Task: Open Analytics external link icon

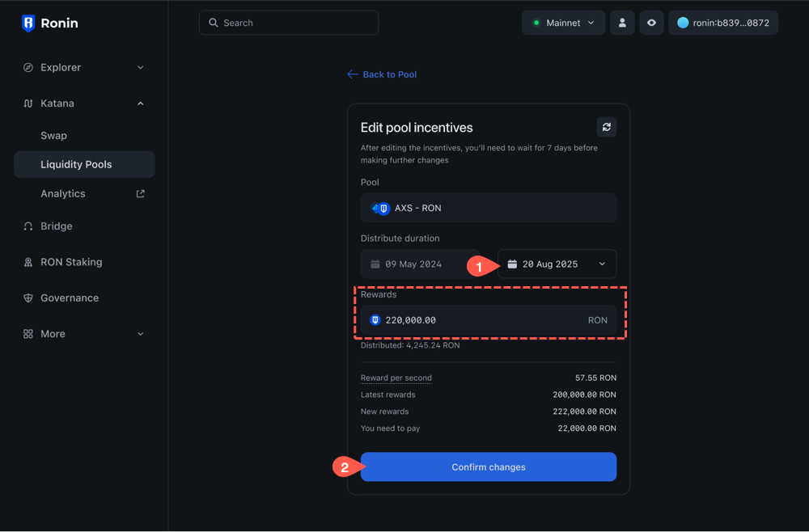Action: [140, 194]
